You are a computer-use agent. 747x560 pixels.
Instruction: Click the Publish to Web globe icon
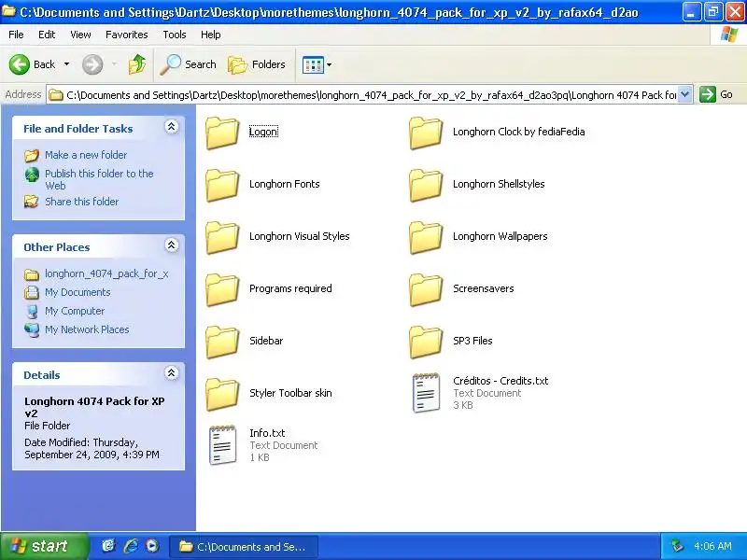(32, 175)
